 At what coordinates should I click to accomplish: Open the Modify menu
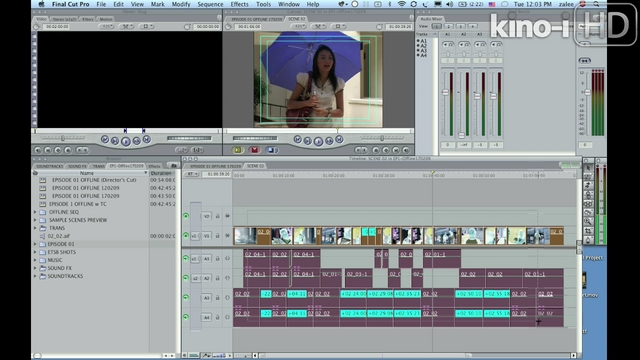point(181,4)
